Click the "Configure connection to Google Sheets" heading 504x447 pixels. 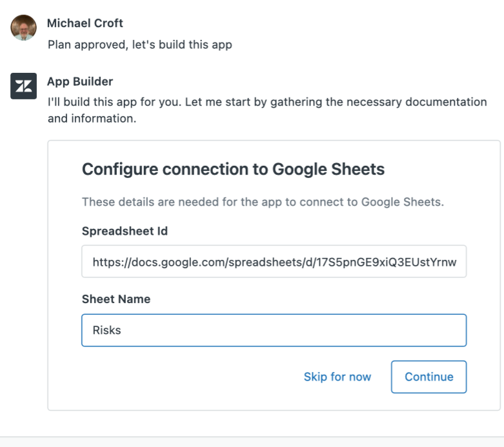pyautogui.click(x=233, y=170)
